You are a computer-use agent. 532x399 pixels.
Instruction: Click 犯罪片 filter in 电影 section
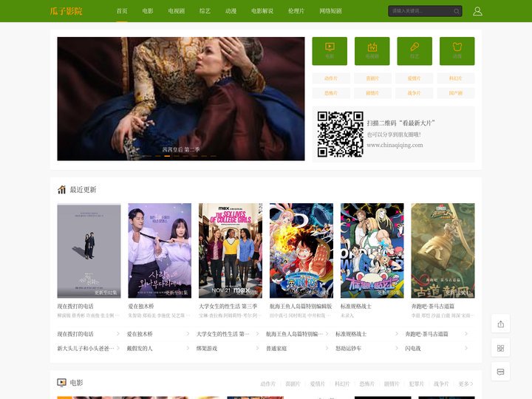(x=416, y=383)
